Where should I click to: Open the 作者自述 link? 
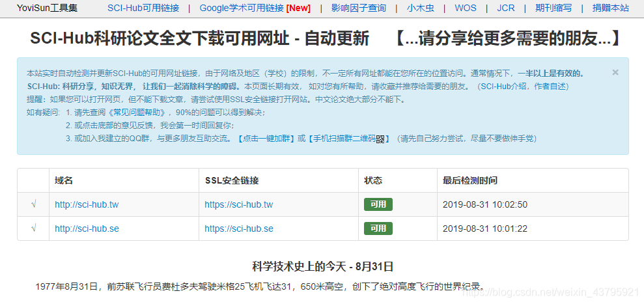pyautogui.click(x=550, y=87)
